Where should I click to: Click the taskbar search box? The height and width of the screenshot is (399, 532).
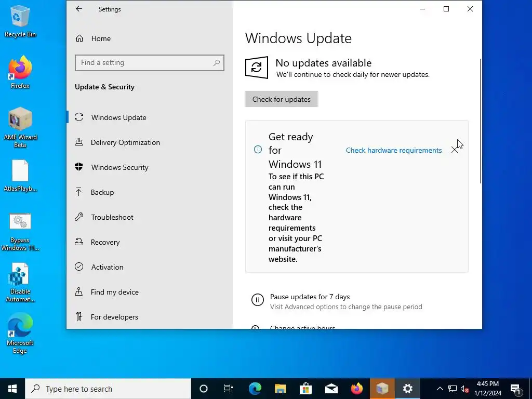click(x=108, y=389)
